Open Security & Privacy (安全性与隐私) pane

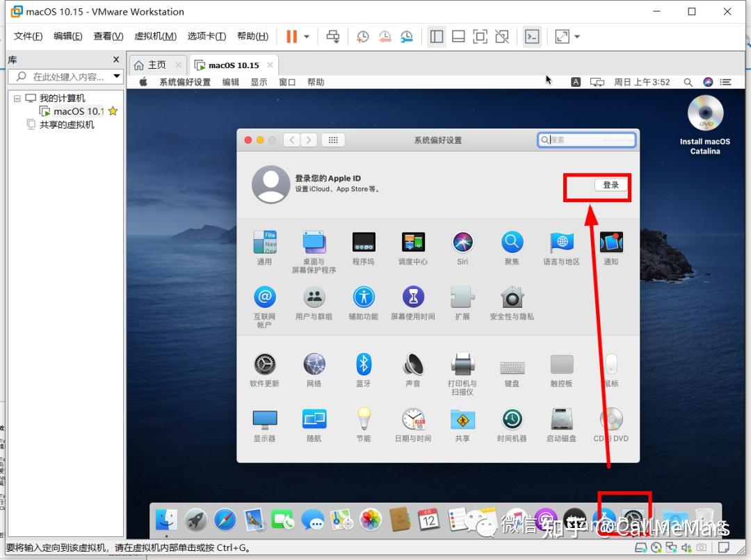pos(512,303)
